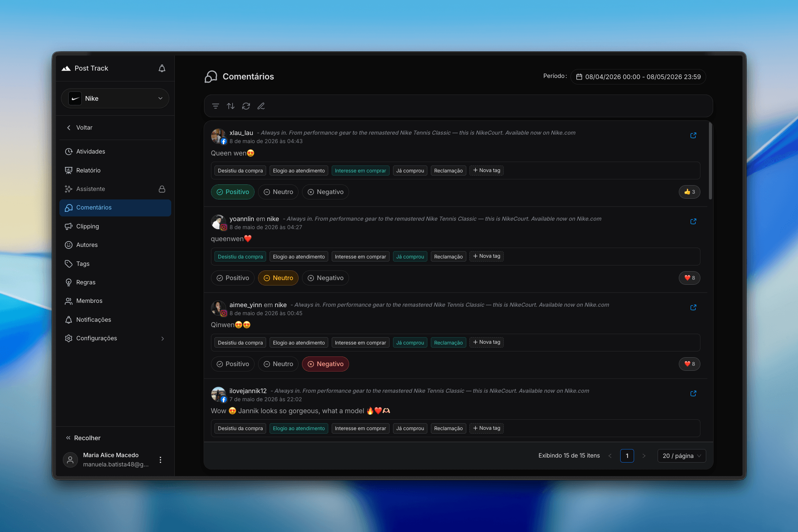Select Comentários in the sidebar
Screen dimensions: 798x532
point(115,208)
